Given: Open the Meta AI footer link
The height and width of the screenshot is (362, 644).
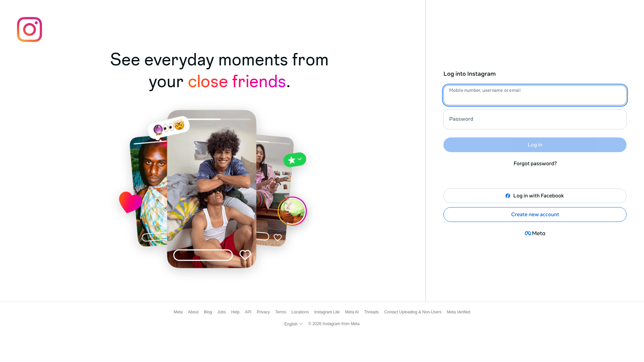Looking at the screenshot, I should coord(352,312).
